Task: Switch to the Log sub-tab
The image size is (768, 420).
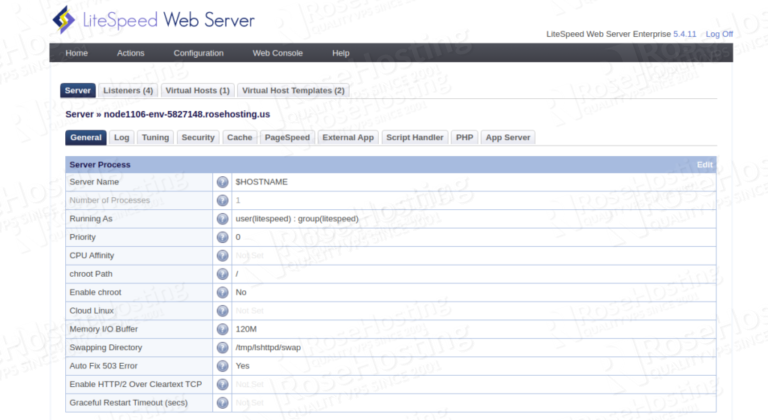Action: (x=121, y=137)
